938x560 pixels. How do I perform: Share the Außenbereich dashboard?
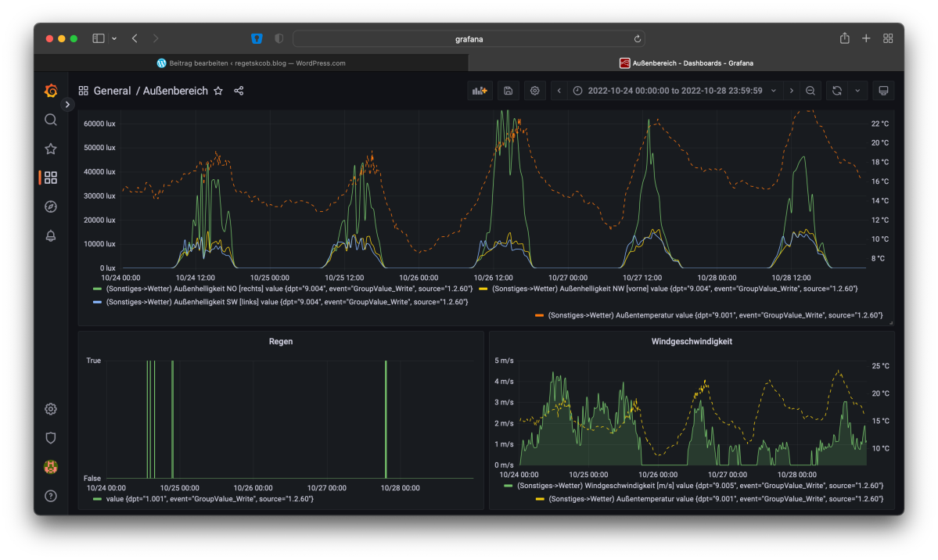pyautogui.click(x=239, y=91)
